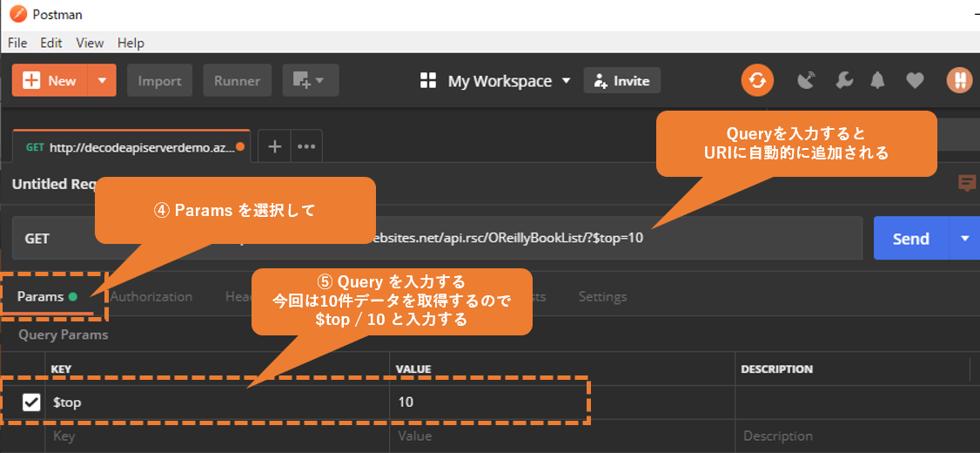Add a new request tab with plus
Viewport: 980px width, 453px height.
tap(274, 146)
